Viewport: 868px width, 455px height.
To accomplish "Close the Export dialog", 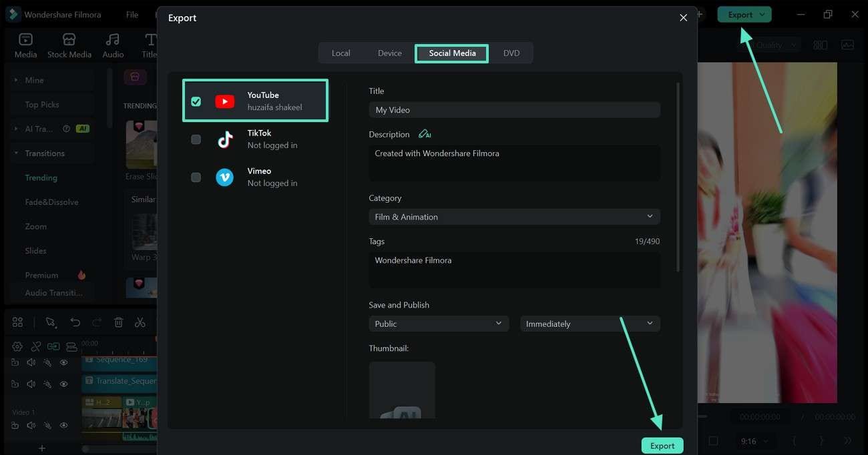I will (x=683, y=18).
